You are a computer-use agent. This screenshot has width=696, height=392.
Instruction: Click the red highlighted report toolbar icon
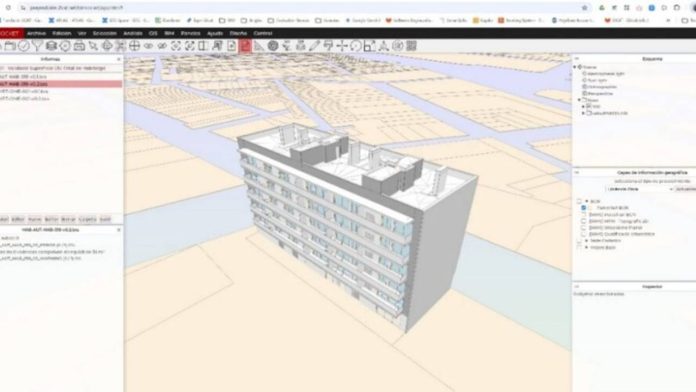point(245,46)
